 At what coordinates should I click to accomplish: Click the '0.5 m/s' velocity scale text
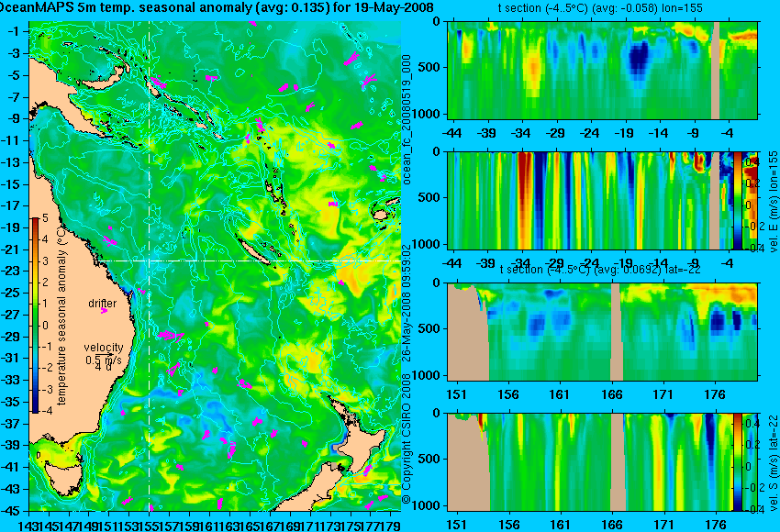pos(103,359)
